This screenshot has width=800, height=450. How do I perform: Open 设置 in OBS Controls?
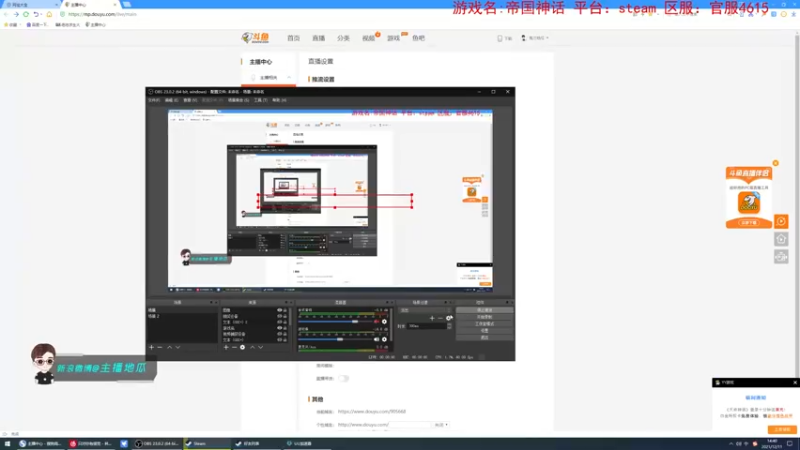[484, 331]
